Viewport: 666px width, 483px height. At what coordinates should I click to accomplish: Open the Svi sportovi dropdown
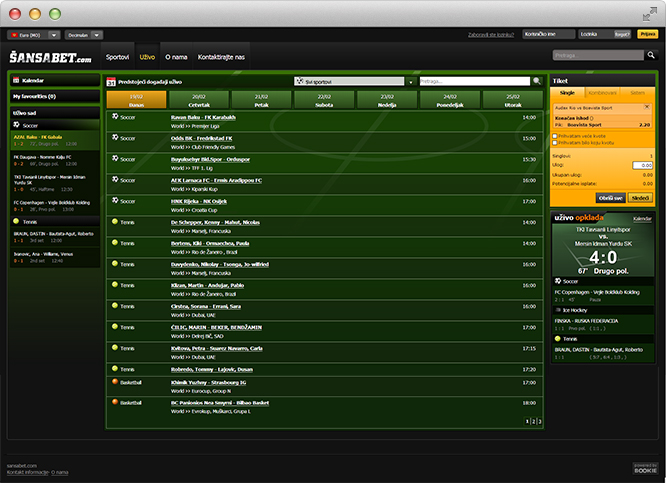[x=355, y=81]
